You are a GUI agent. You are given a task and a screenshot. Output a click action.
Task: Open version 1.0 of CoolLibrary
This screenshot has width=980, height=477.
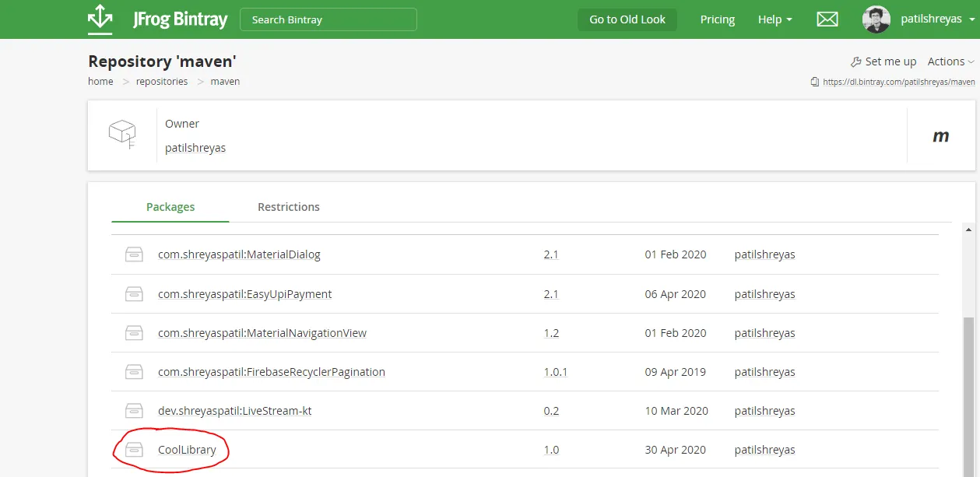(550, 450)
